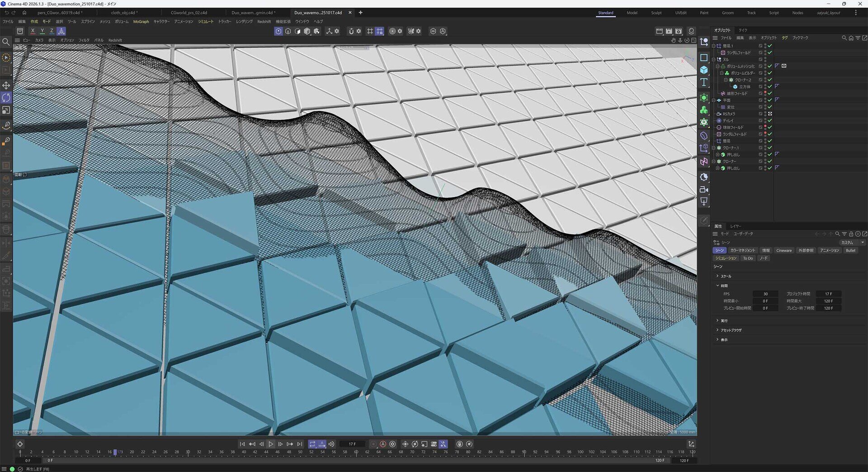Toggle the enable checkmark for RSカメラ camera
Viewport: 868px width, 472px height.
(x=770, y=114)
